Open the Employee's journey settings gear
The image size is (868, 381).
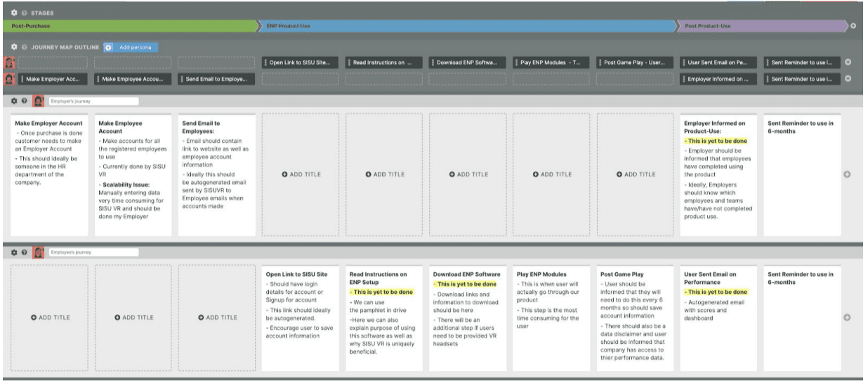[14, 252]
